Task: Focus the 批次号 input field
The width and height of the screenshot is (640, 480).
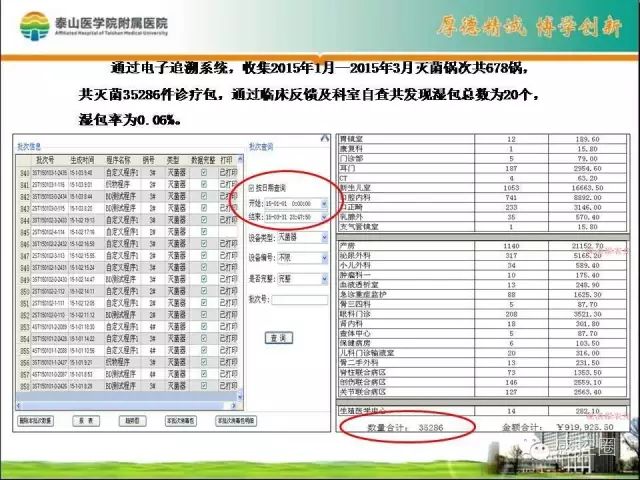Action: click(x=300, y=300)
